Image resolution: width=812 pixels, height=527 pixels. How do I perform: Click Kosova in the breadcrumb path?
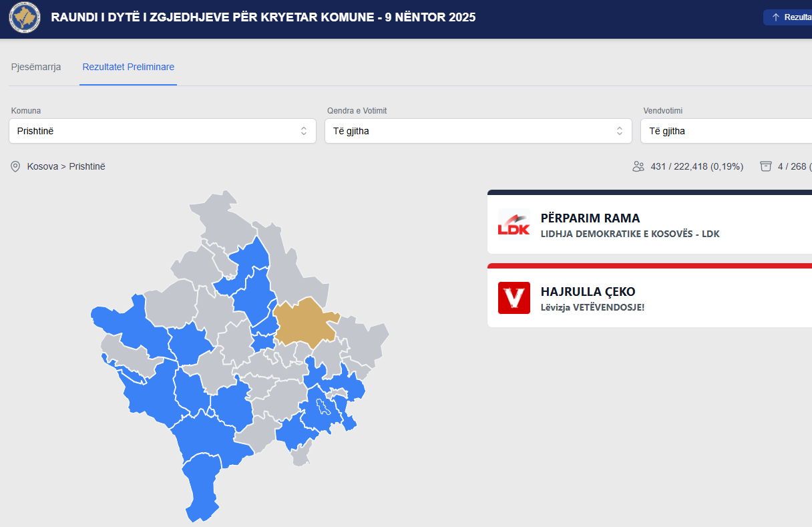42,166
